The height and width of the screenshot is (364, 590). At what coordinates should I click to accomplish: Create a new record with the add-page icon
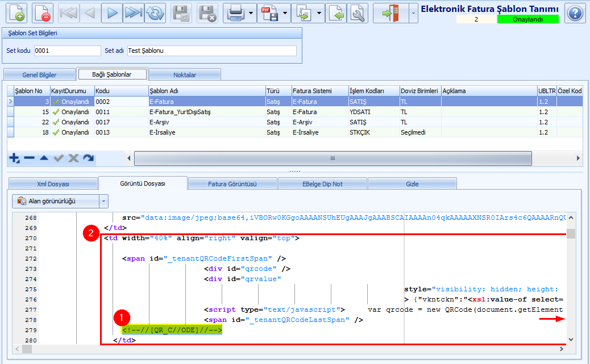[16, 13]
